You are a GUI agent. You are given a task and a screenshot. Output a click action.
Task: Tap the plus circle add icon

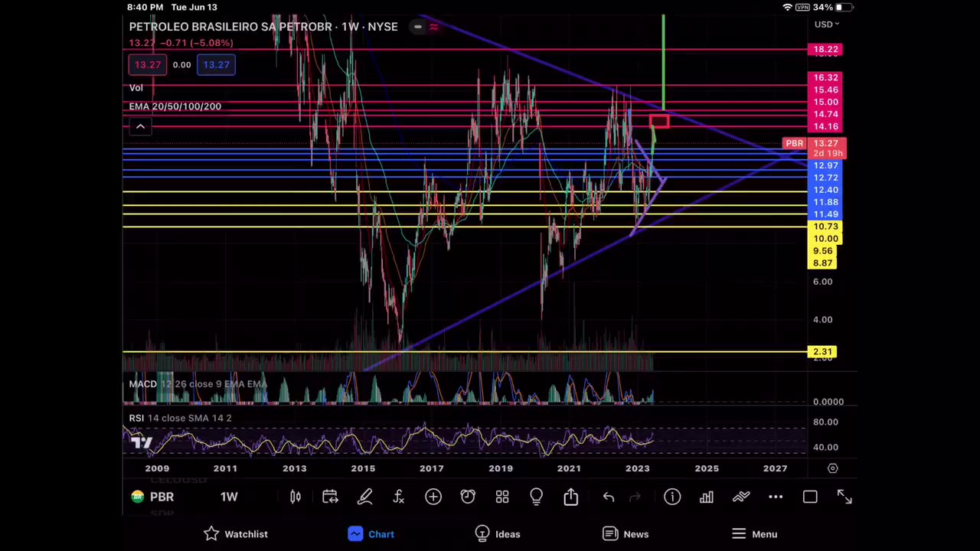433,497
